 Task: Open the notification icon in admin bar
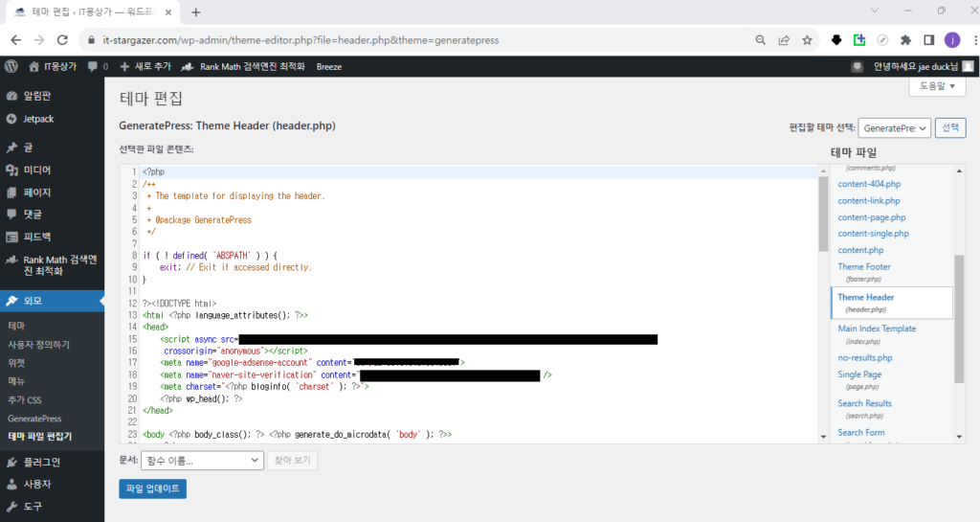point(857,66)
